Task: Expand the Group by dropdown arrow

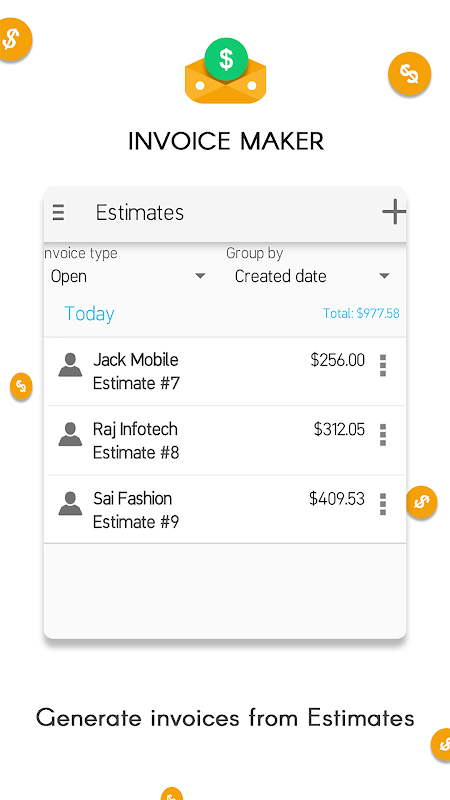Action: click(384, 276)
